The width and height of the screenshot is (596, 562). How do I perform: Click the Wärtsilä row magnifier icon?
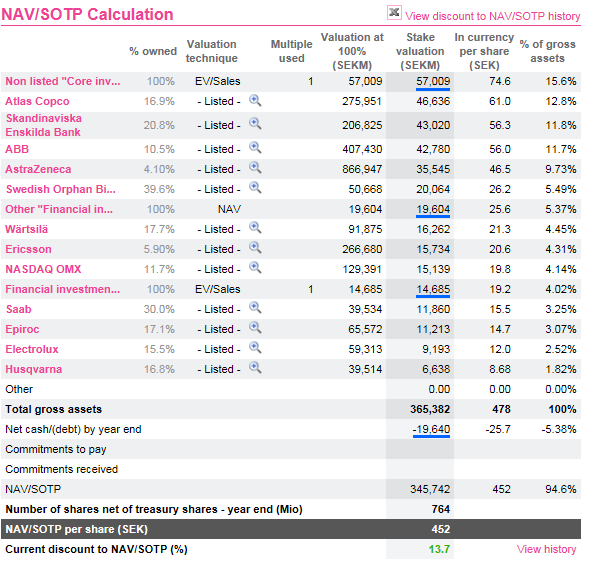tap(255, 228)
